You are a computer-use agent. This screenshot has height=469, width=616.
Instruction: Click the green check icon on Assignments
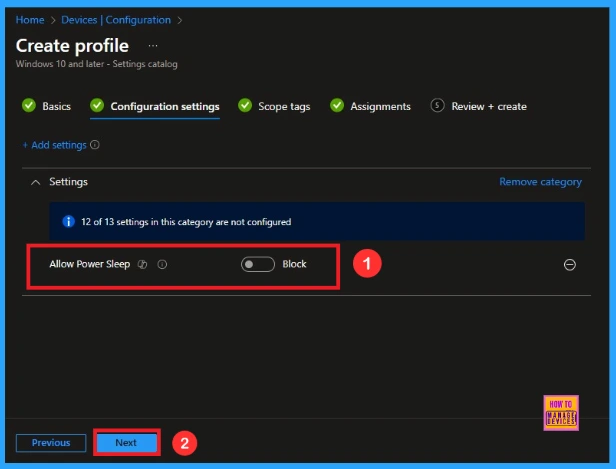click(x=337, y=105)
